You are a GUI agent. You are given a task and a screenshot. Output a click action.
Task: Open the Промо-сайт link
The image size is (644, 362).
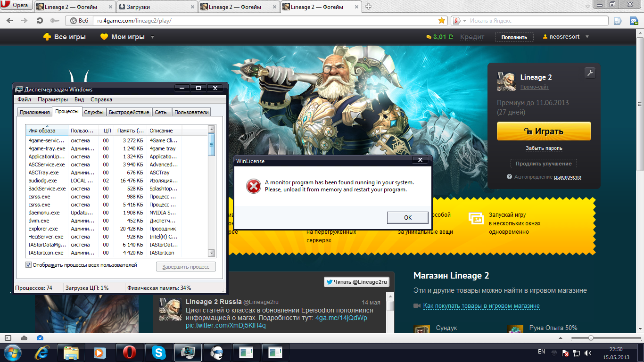[535, 87]
